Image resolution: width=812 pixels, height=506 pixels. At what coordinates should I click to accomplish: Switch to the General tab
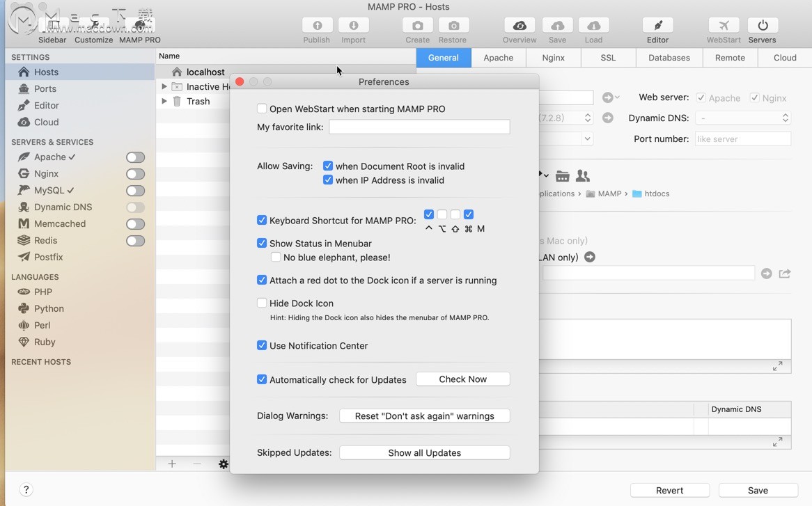pyautogui.click(x=444, y=58)
